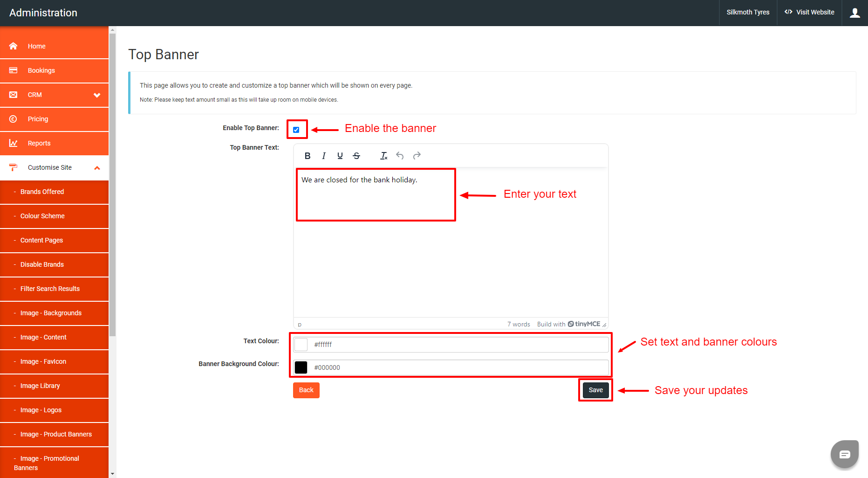Open Image - FavIcon submenu item
868x478 pixels.
click(54, 361)
